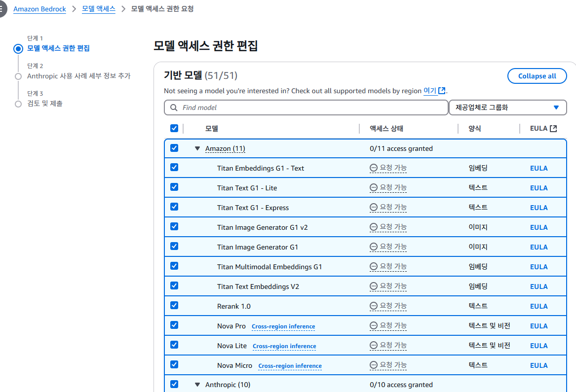
Task: Click the 양식 column header
Action: click(x=475, y=129)
